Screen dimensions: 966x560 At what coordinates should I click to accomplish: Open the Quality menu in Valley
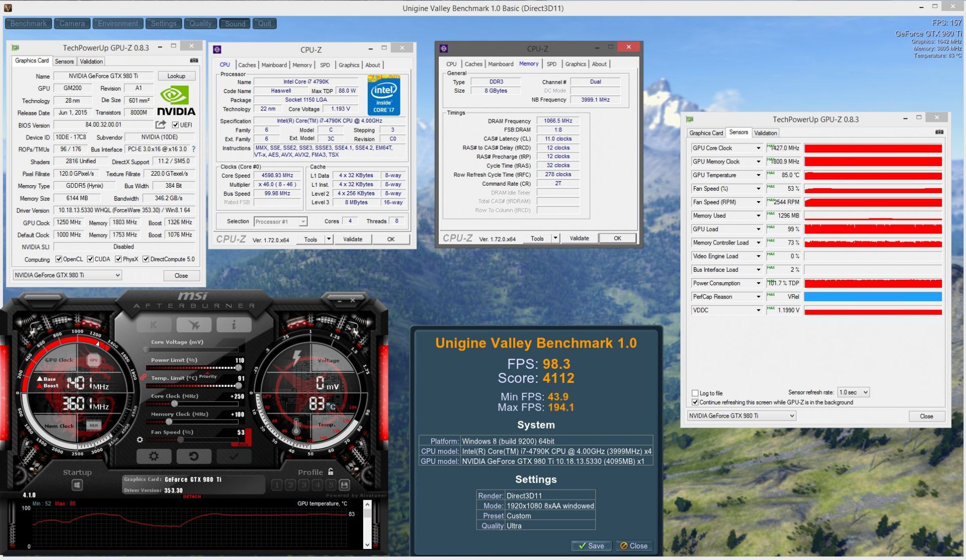(200, 23)
